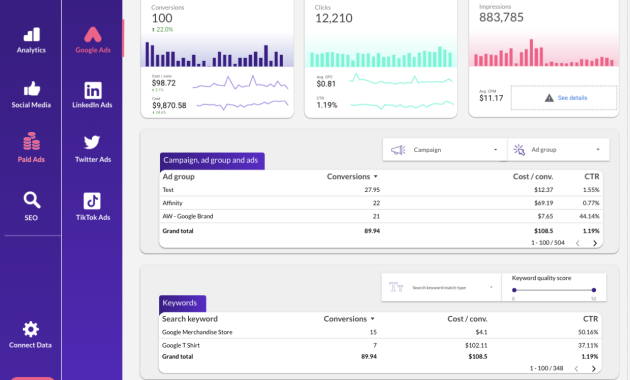Click the Test ad group row

[380, 190]
